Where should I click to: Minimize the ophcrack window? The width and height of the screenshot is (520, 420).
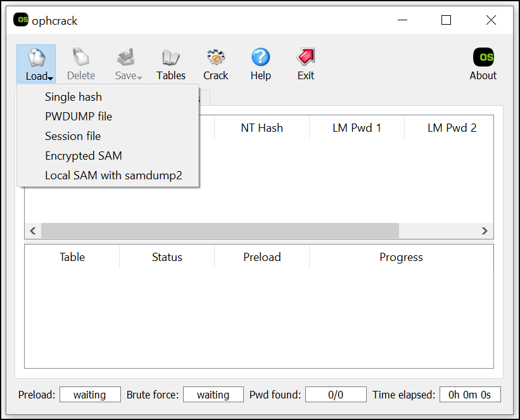tap(402, 20)
